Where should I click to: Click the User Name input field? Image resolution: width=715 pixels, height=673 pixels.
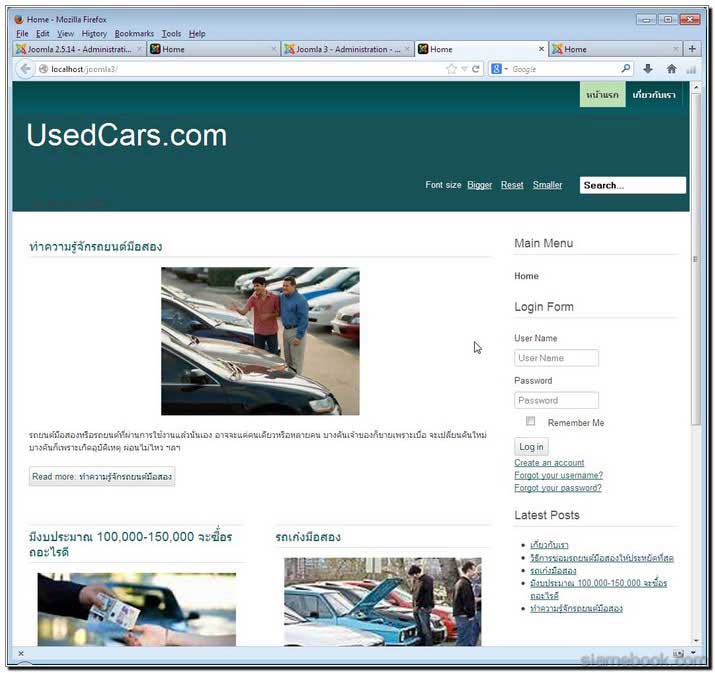tap(556, 358)
